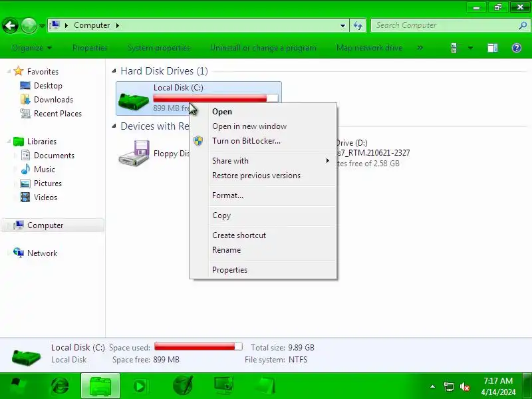Collapse Devices with Removable Storage group
Image resolution: width=532 pixels, height=399 pixels.
(x=114, y=126)
